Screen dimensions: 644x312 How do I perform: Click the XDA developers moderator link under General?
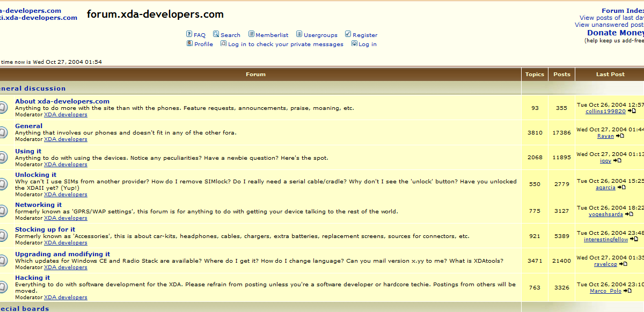click(x=65, y=139)
